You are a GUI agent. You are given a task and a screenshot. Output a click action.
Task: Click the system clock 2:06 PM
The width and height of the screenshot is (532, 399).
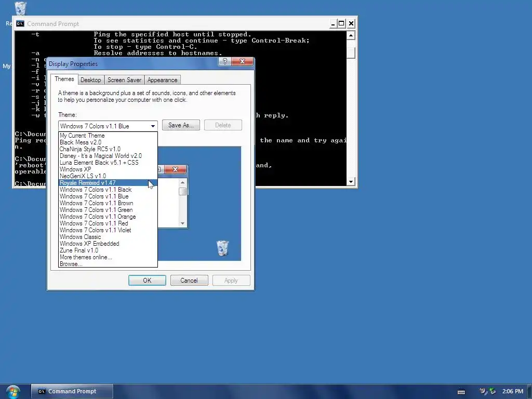[x=513, y=392]
